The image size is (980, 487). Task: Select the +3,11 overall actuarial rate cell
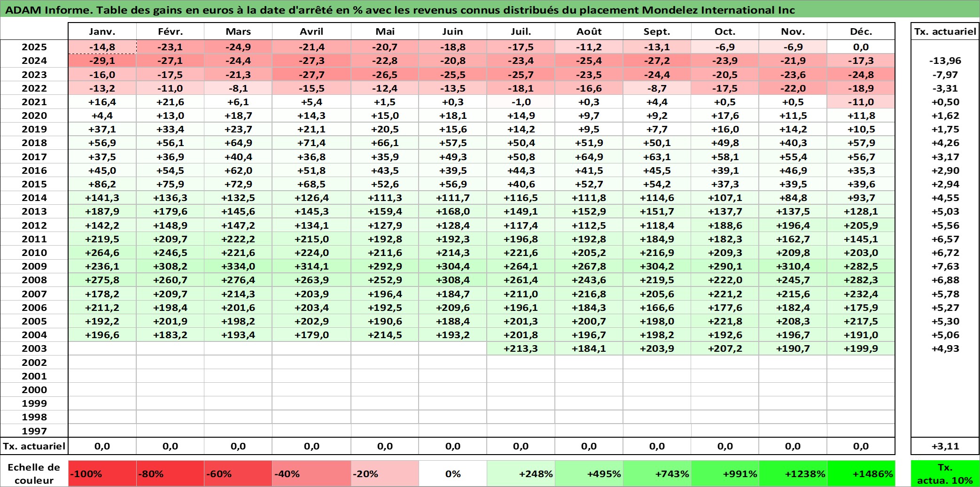945,446
